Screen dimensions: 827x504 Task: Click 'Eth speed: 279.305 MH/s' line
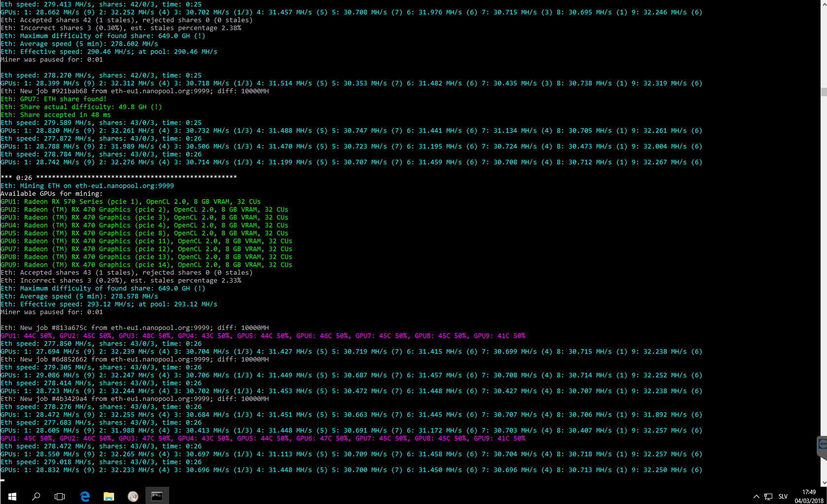tap(101, 367)
